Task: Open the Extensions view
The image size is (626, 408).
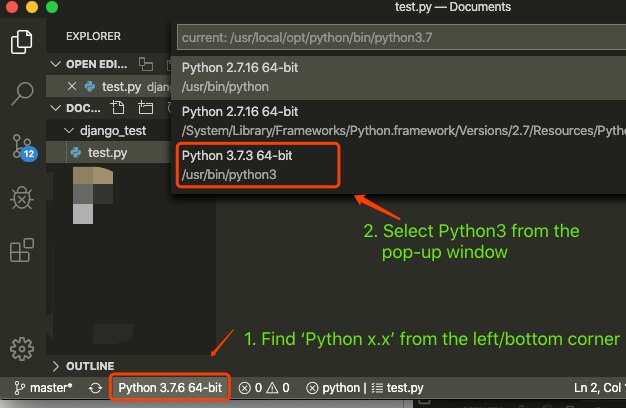Action: (22, 250)
